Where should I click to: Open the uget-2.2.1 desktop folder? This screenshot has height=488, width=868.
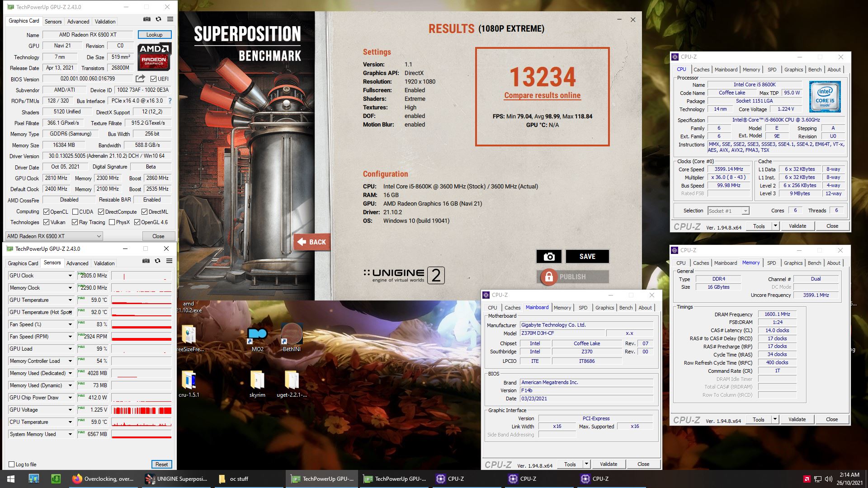pyautogui.click(x=292, y=383)
